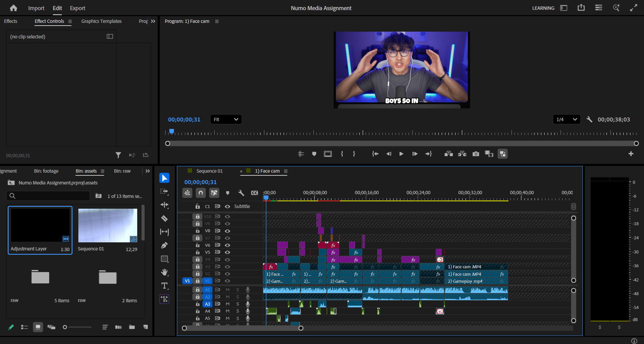Click Export in the top bar
Image resolution: width=644 pixels, height=344 pixels.
click(x=77, y=8)
